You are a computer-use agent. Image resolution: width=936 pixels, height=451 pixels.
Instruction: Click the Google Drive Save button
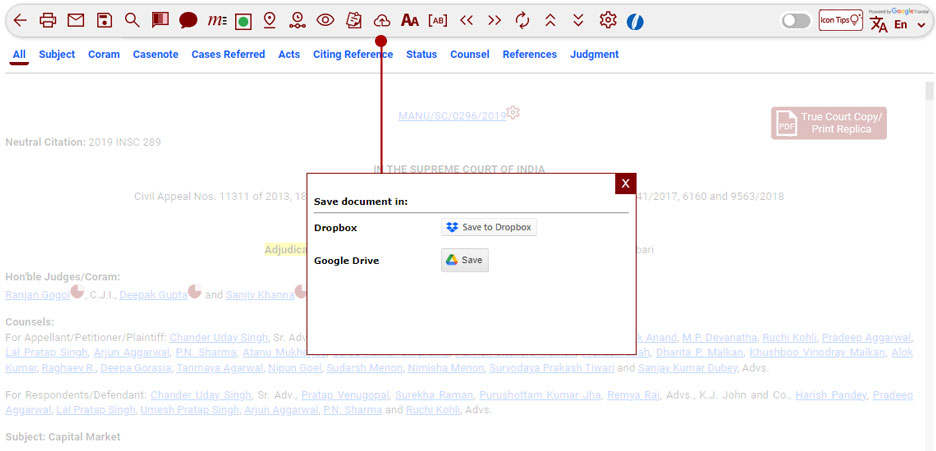(x=465, y=260)
